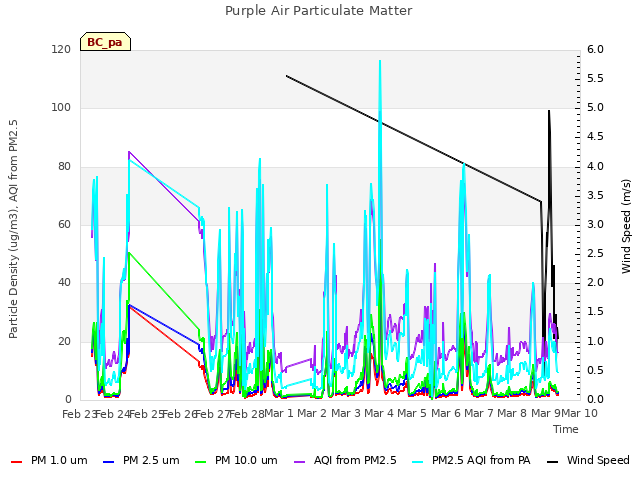640x480 pixels.
Task: Click the 120 left axis tick label
Action: [61, 49]
